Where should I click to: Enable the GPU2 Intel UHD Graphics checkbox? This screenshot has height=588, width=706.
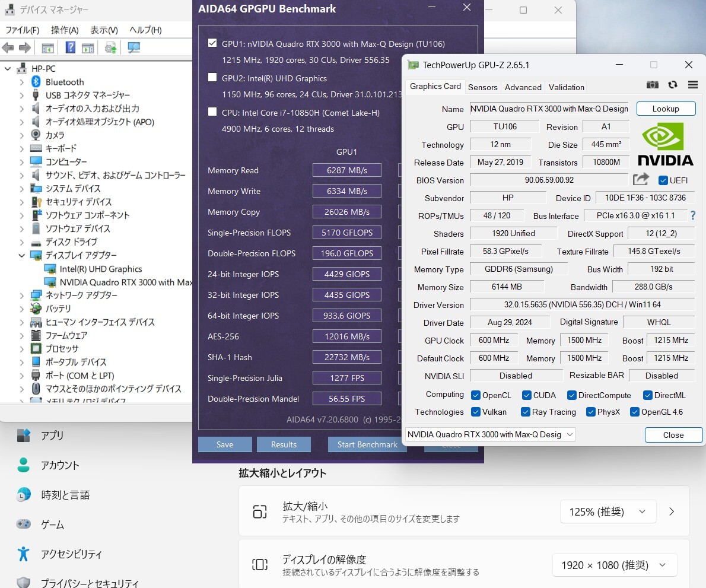pos(212,78)
